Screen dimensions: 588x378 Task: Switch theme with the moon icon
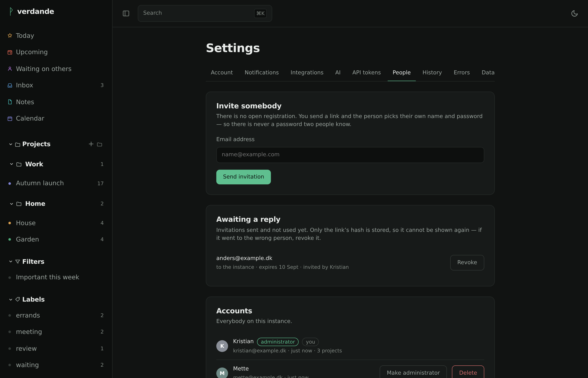(574, 13)
